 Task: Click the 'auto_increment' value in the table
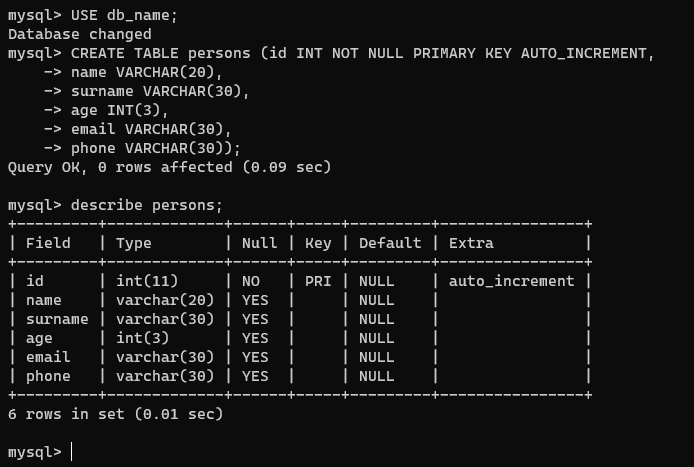coord(511,281)
